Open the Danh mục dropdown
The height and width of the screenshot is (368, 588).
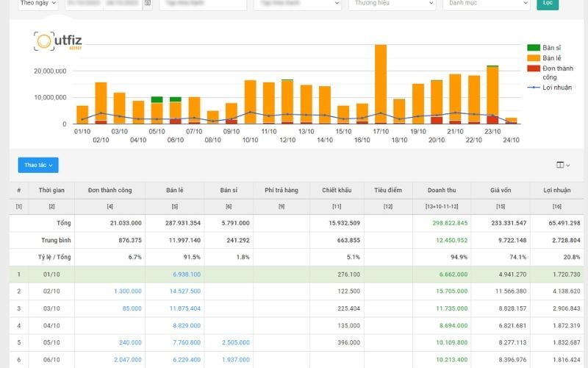click(487, 4)
